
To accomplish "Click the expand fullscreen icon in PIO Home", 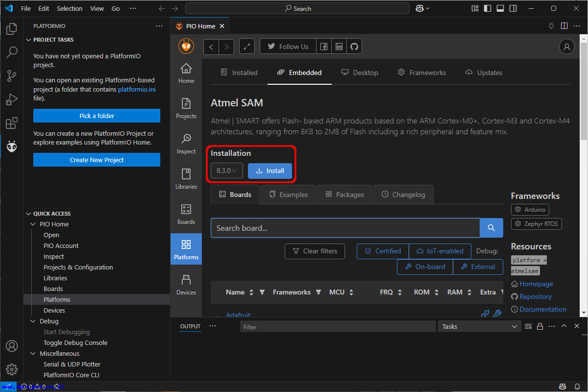I will click(247, 47).
